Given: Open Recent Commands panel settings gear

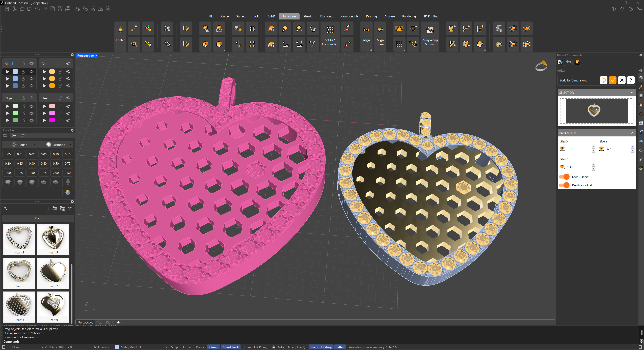Looking at the screenshot, I should 640,55.
